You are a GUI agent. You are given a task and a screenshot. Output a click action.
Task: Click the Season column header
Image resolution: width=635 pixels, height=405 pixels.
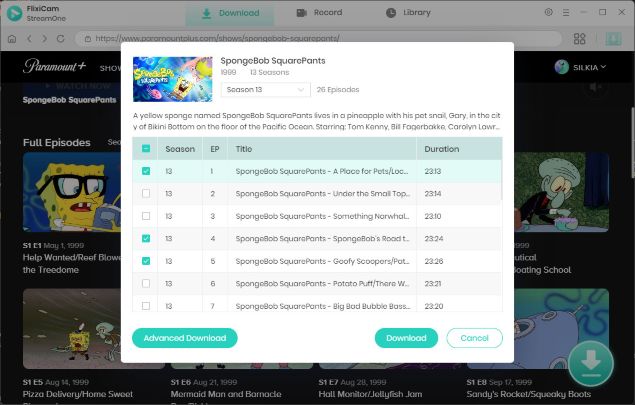tap(180, 149)
